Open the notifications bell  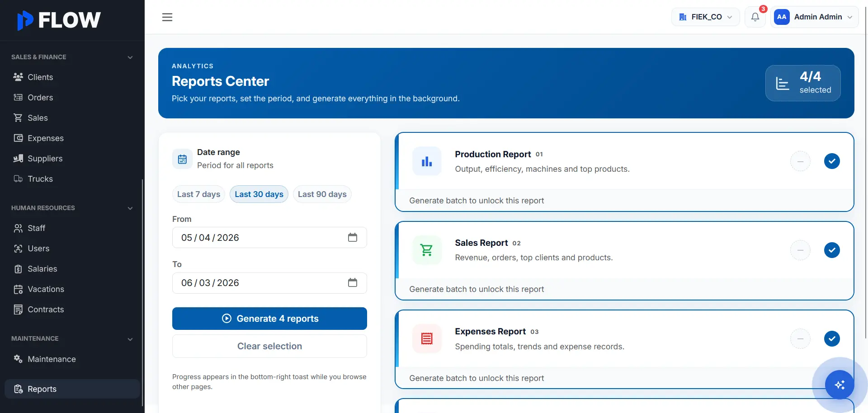[755, 17]
